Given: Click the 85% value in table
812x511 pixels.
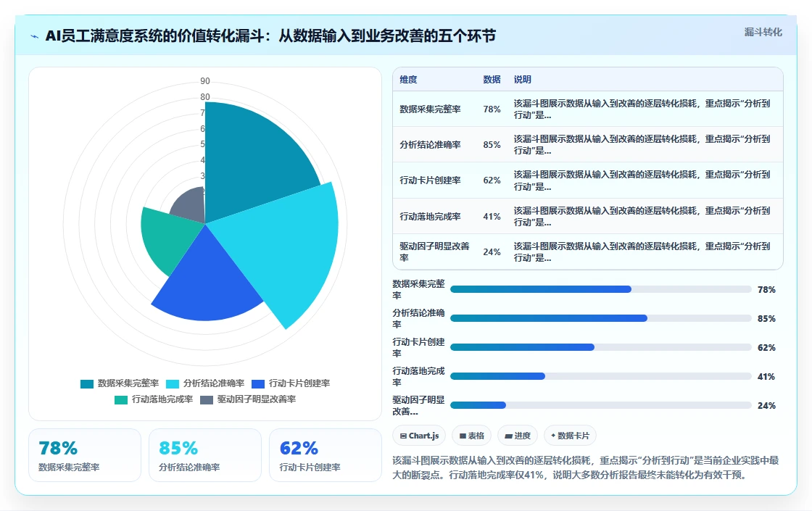Looking at the screenshot, I should pos(492,145).
